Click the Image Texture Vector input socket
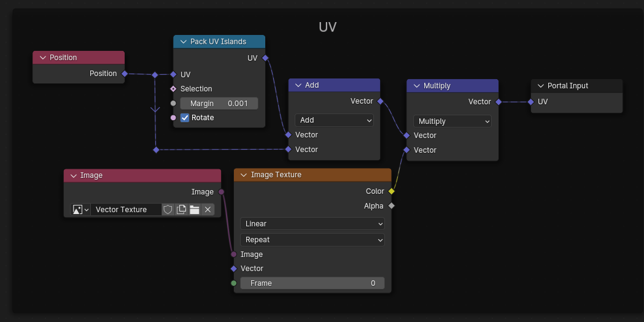 (x=234, y=269)
